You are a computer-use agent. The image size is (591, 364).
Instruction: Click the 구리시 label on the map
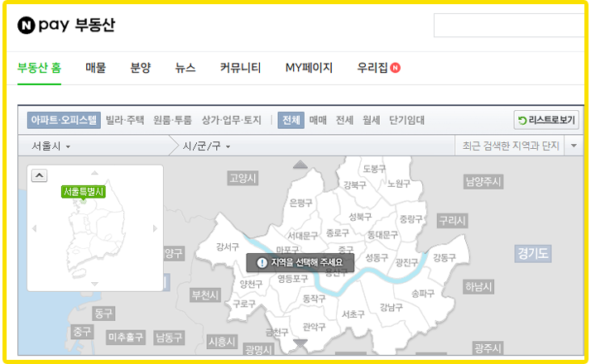(x=452, y=220)
